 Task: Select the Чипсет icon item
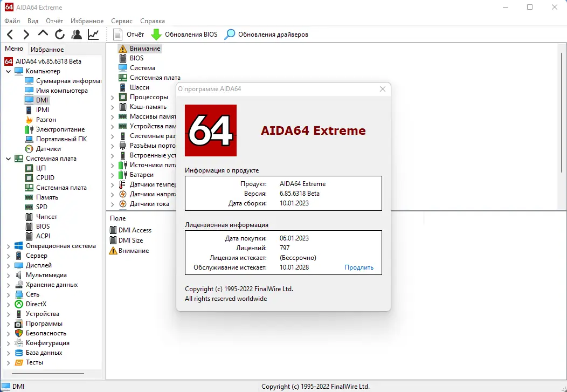click(29, 217)
